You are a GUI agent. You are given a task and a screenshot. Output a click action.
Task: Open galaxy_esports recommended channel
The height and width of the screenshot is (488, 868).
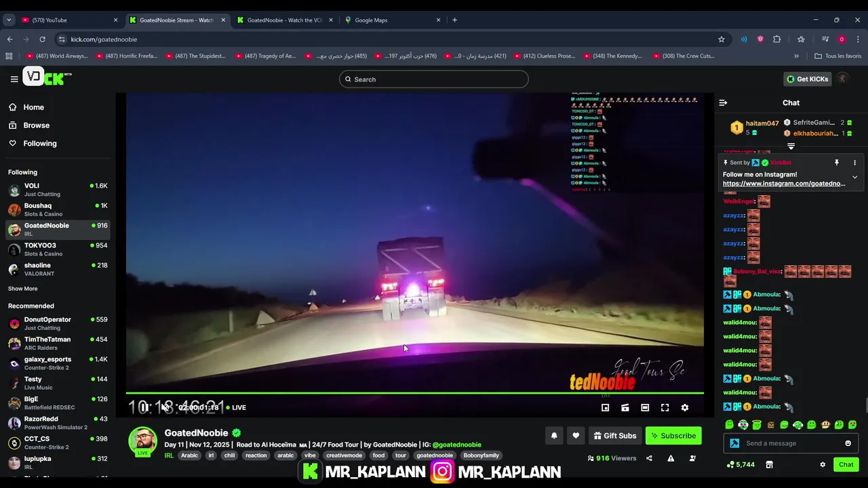tap(58, 363)
